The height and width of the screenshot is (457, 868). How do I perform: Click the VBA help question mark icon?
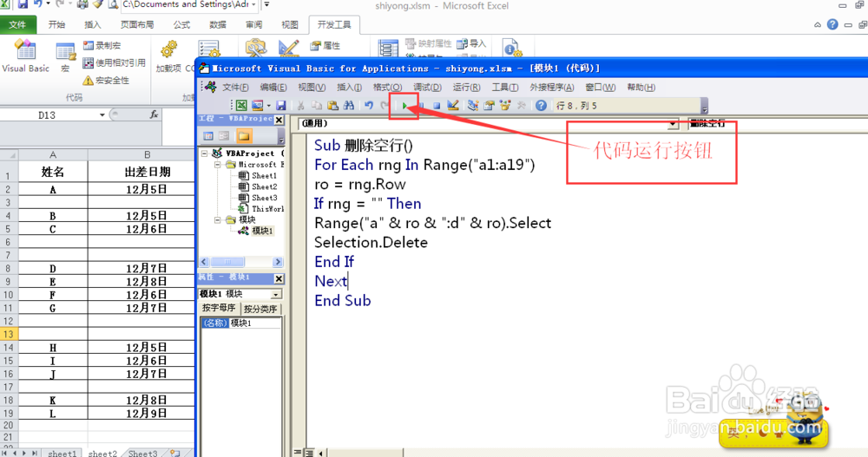(x=541, y=105)
